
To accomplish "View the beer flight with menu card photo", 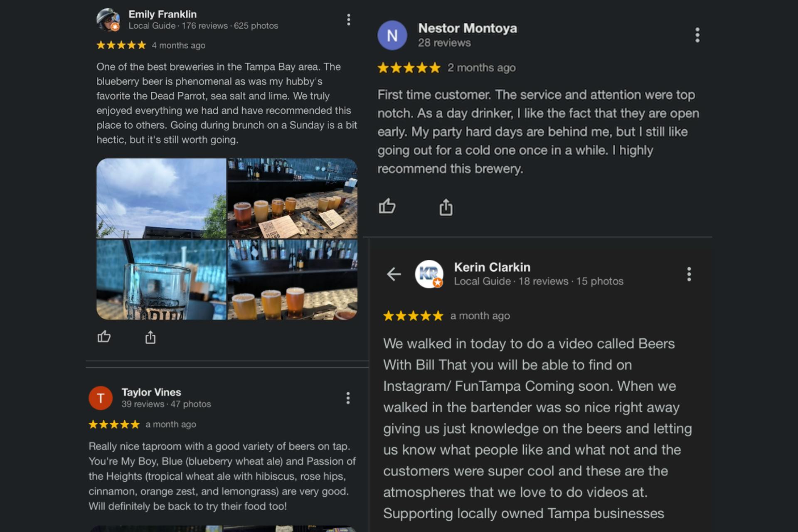I will [292, 198].
